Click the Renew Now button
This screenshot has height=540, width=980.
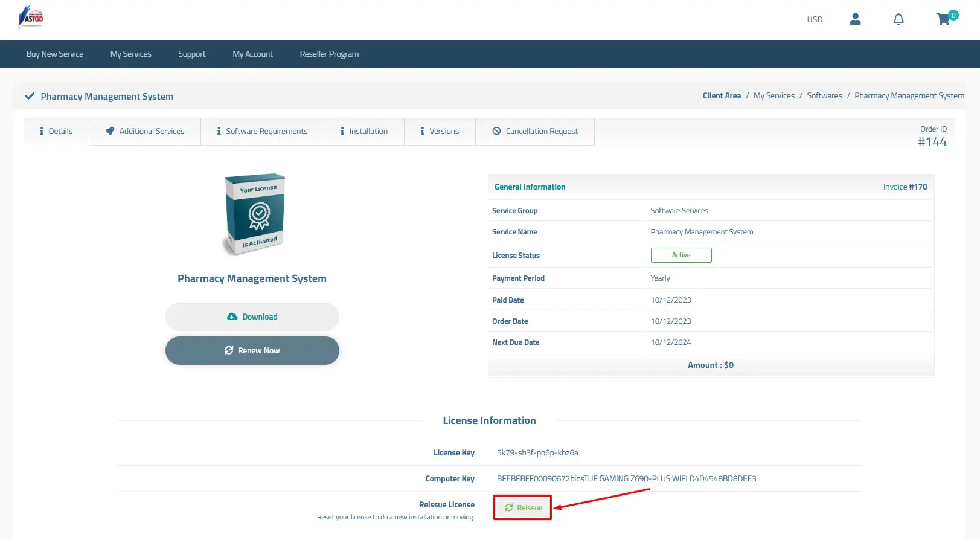coord(252,350)
